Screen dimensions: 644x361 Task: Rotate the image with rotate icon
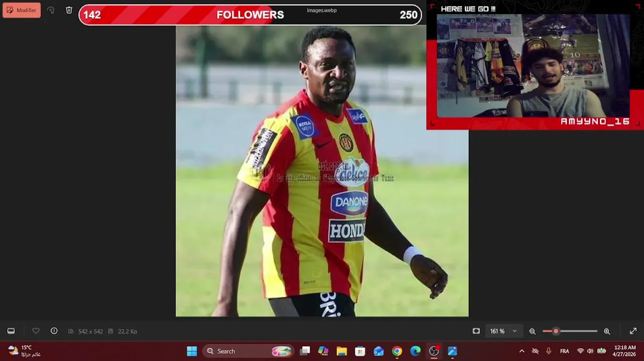coord(51,10)
